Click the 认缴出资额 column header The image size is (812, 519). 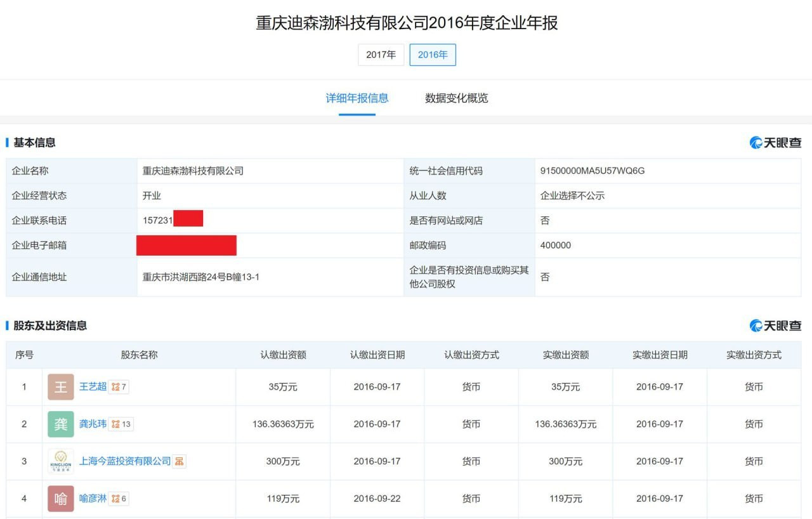(283, 355)
